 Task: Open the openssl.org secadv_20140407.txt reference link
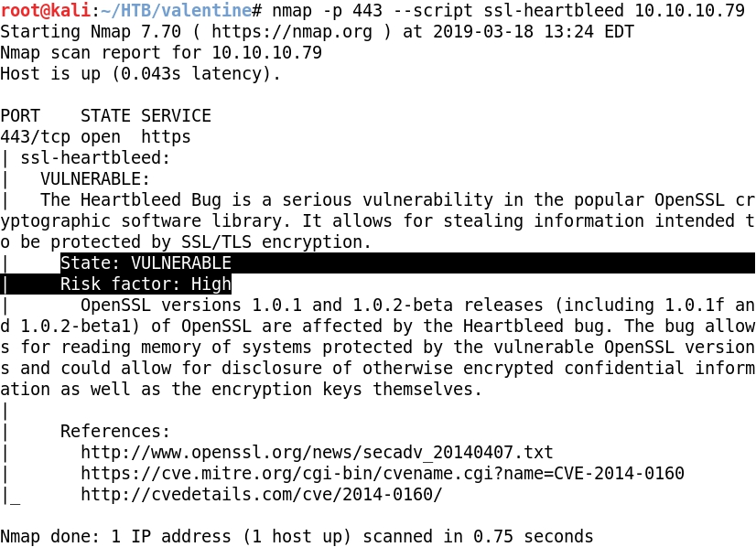(x=317, y=453)
